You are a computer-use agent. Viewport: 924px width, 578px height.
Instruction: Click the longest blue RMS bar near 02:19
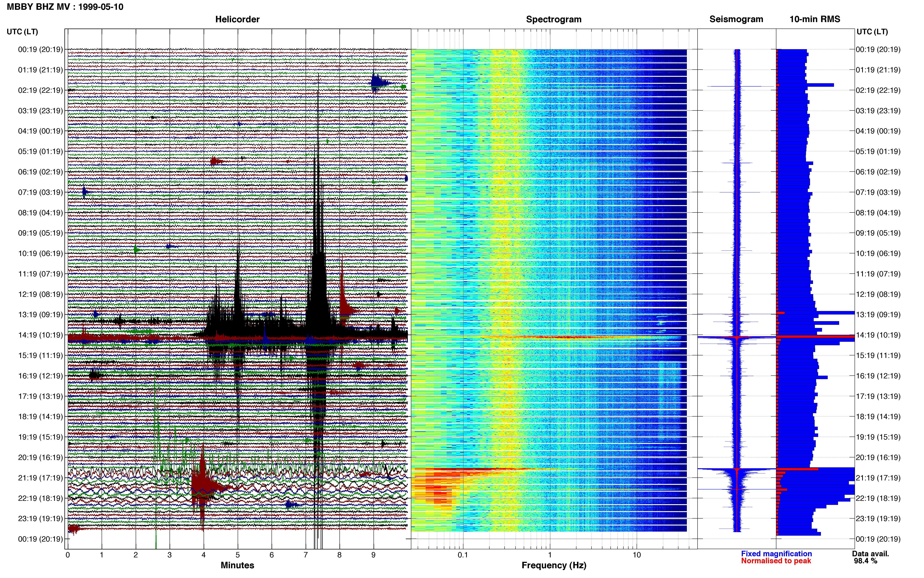coord(805,85)
